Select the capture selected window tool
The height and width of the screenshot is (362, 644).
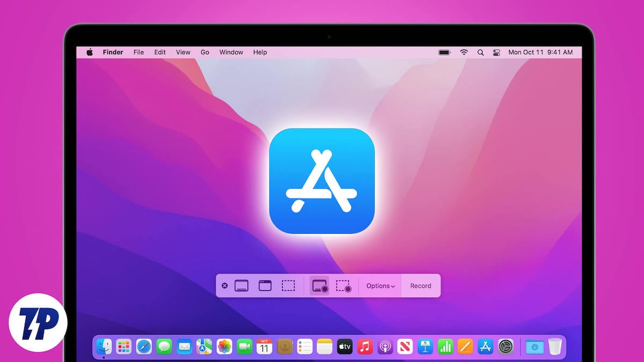pos(265,285)
